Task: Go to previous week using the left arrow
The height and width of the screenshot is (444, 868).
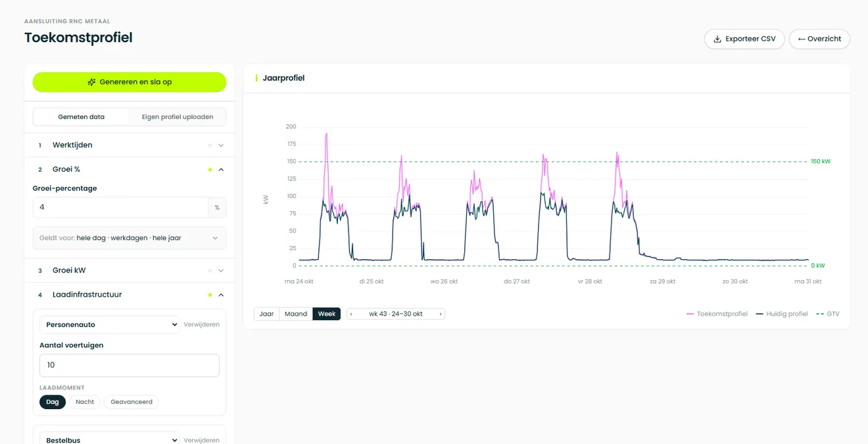Action: (x=351, y=314)
